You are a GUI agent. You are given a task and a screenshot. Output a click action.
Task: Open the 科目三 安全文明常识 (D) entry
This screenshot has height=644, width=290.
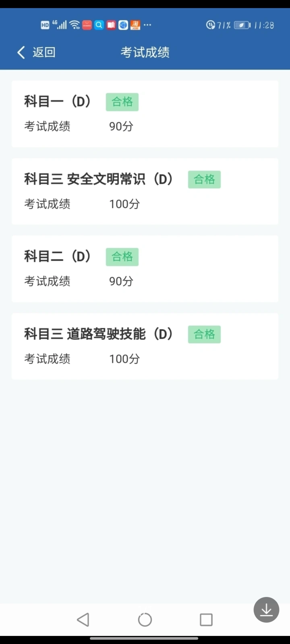[x=99, y=179]
